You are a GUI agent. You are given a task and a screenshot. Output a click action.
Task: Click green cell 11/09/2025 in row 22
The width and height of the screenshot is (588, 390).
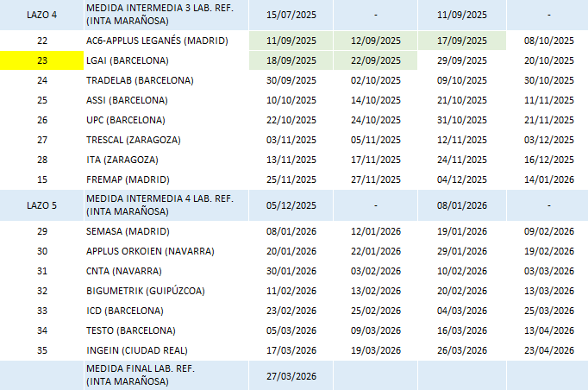click(x=291, y=41)
